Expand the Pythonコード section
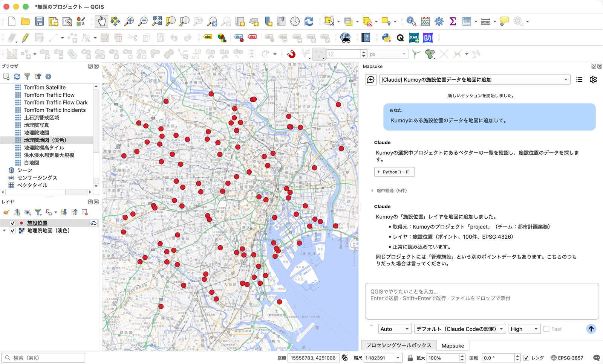This screenshot has width=603, height=364. pos(394,172)
